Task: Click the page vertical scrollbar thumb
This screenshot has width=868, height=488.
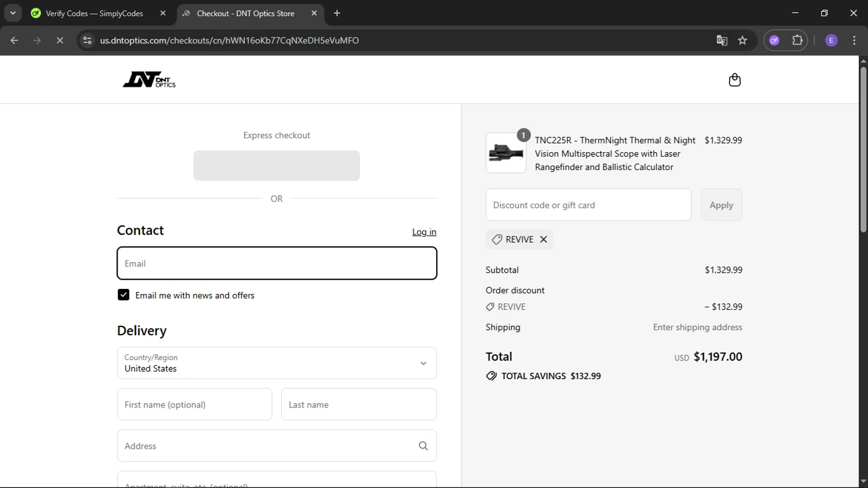Action: point(863,150)
